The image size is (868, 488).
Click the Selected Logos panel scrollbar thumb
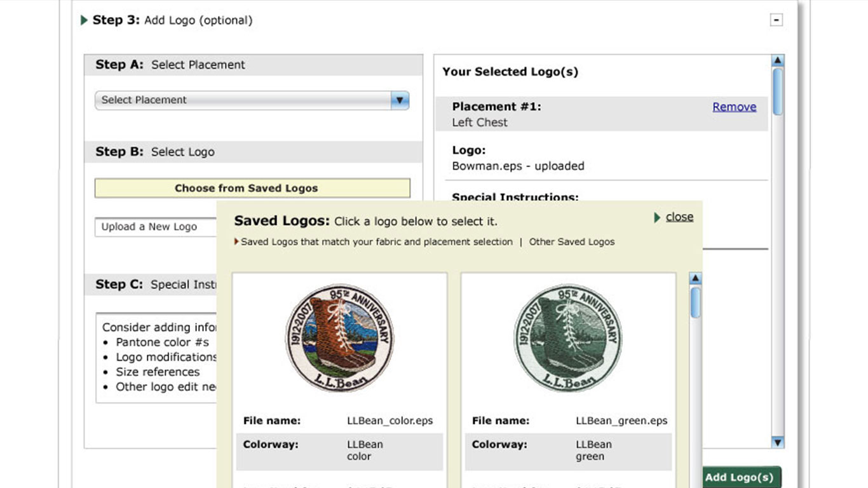pyautogui.click(x=778, y=91)
